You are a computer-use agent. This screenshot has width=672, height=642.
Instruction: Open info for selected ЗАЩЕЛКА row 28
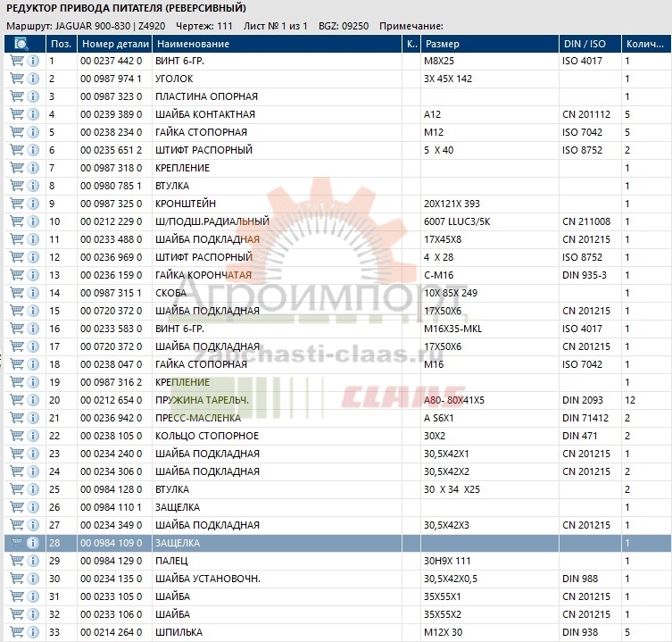33,543
